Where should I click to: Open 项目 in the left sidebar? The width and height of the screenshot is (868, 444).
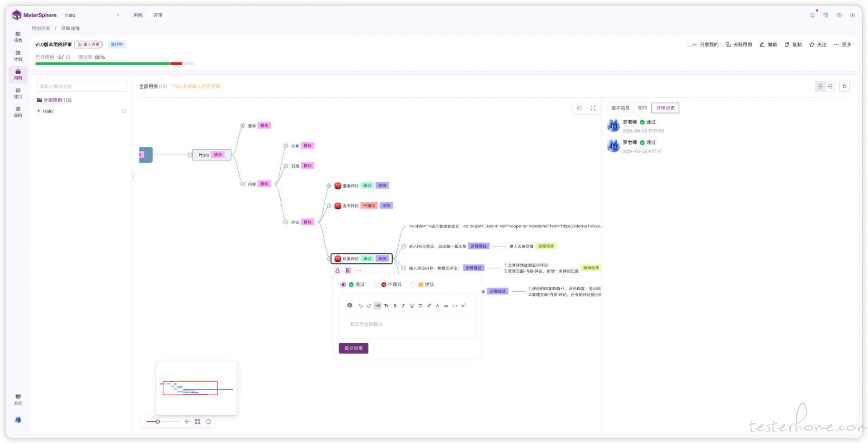tap(18, 37)
